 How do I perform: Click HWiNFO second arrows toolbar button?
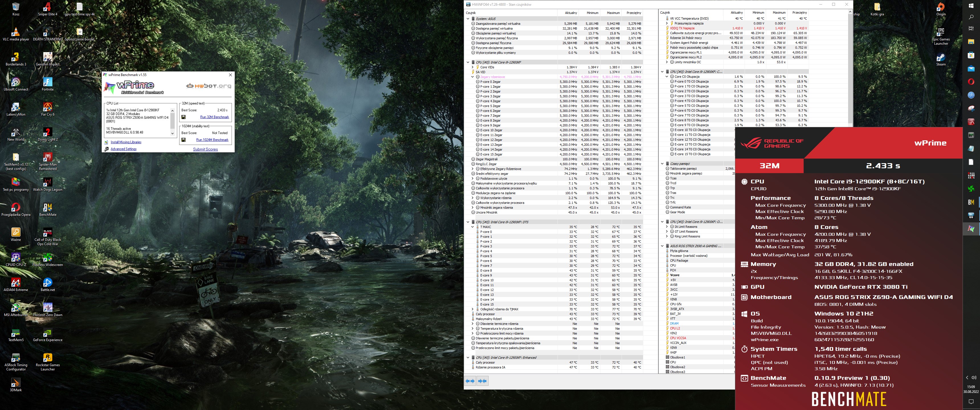pos(482,381)
